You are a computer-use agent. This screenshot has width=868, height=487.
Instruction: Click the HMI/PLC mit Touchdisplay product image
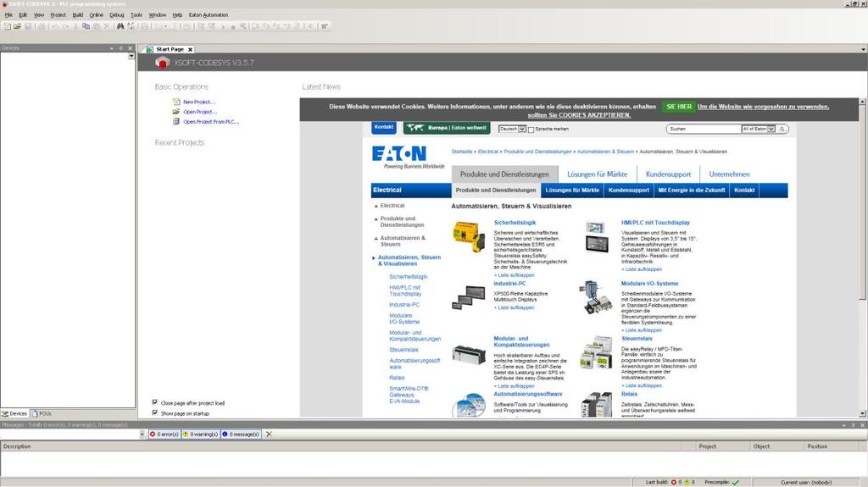pos(597,237)
